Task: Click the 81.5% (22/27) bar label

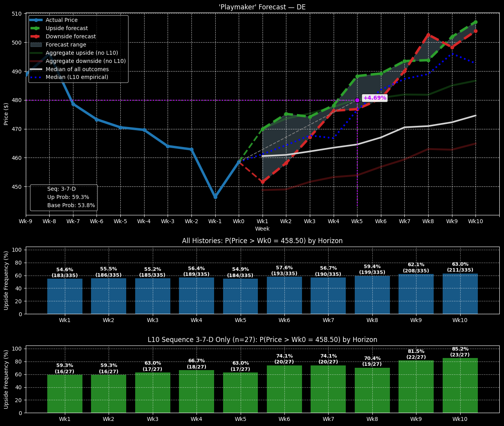Action: (416, 354)
